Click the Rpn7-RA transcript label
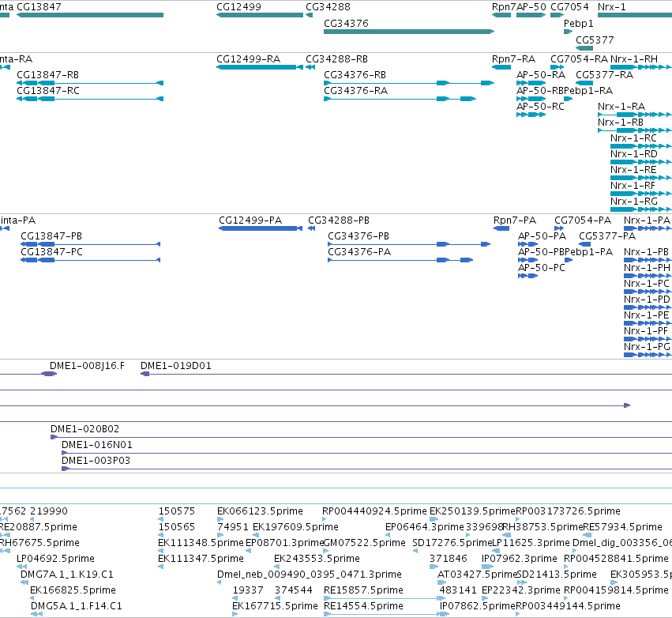 tap(513, 58)
